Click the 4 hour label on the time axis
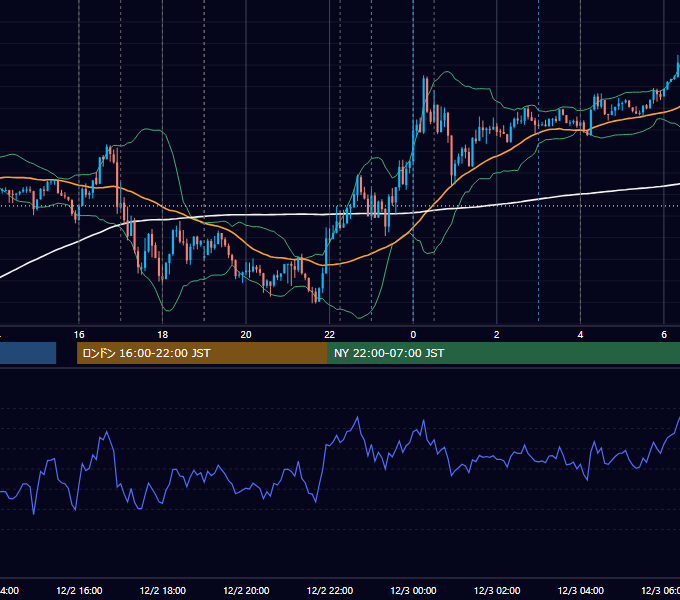The width and height of the screenshot is (680, 600). point(580,335)
